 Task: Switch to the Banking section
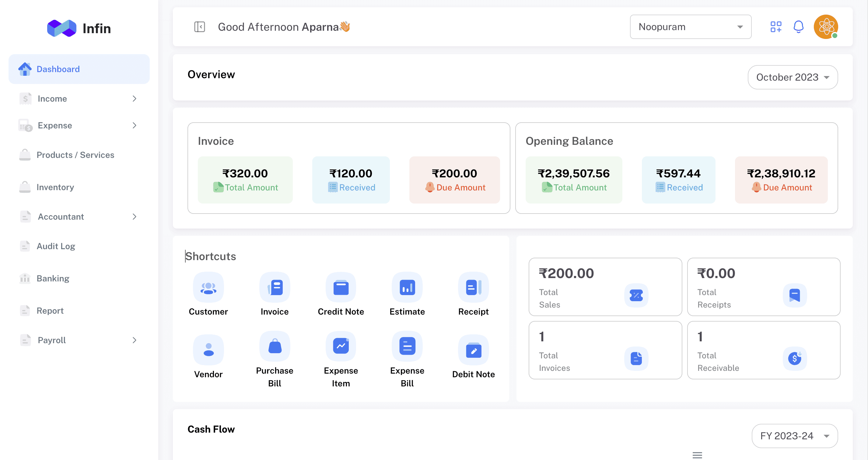(53, 278)
